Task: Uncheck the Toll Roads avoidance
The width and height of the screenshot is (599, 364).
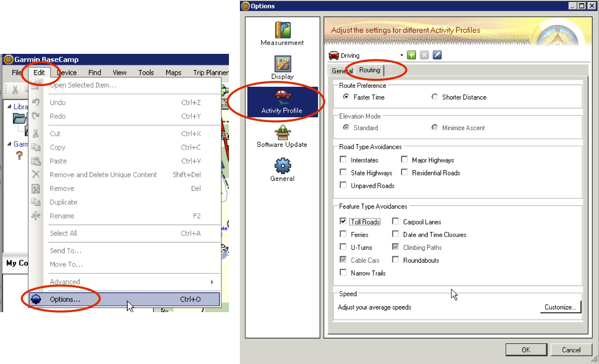Action: [343, 221]
